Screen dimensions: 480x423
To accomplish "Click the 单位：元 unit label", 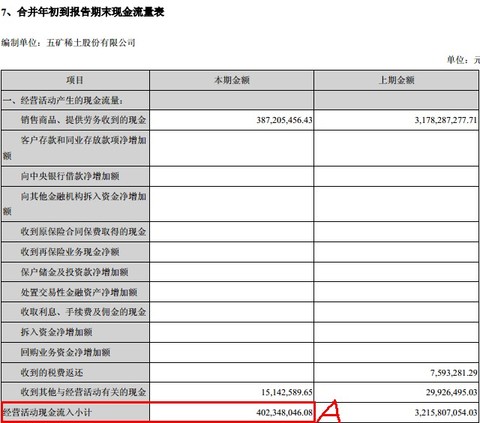I will 463,60.
